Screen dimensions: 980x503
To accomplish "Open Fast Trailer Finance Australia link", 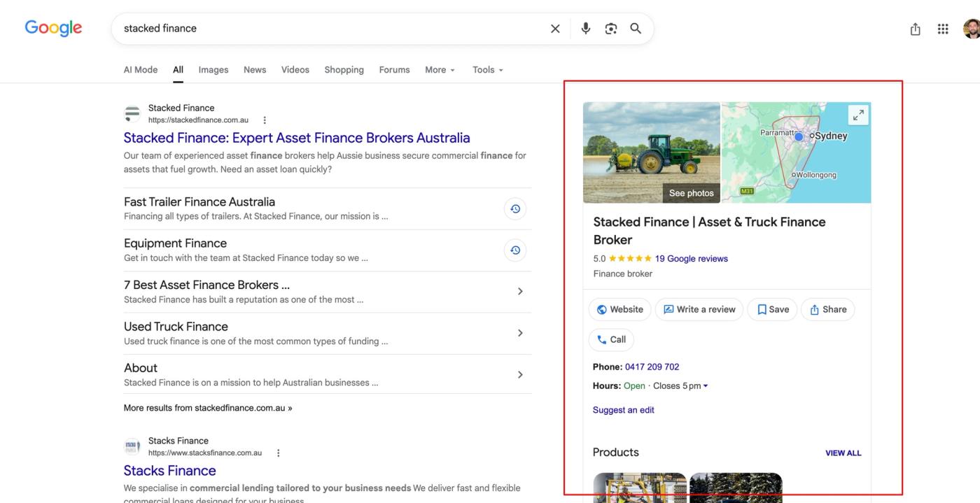I will click(x=199, y=201).
